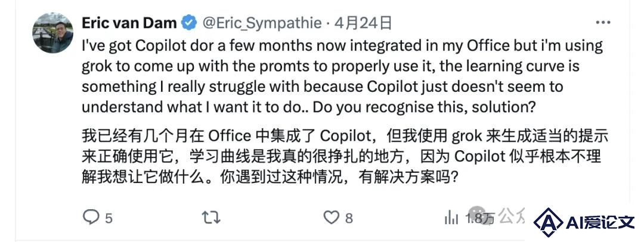The image size is (644, 242).
Task: Open view analytics bar chart icon
Action: pyautogui.click(x=451, y=218)
